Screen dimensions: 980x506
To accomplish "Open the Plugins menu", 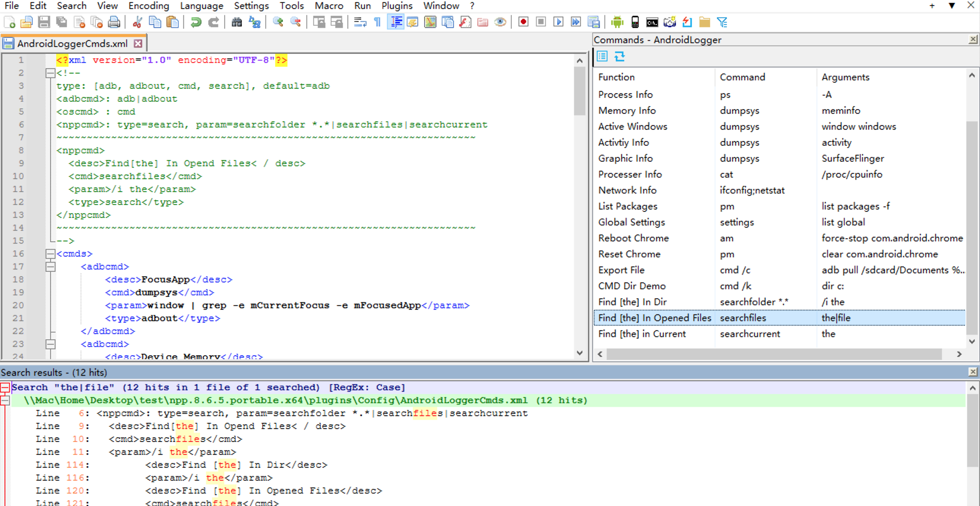I will click(397, 6).
